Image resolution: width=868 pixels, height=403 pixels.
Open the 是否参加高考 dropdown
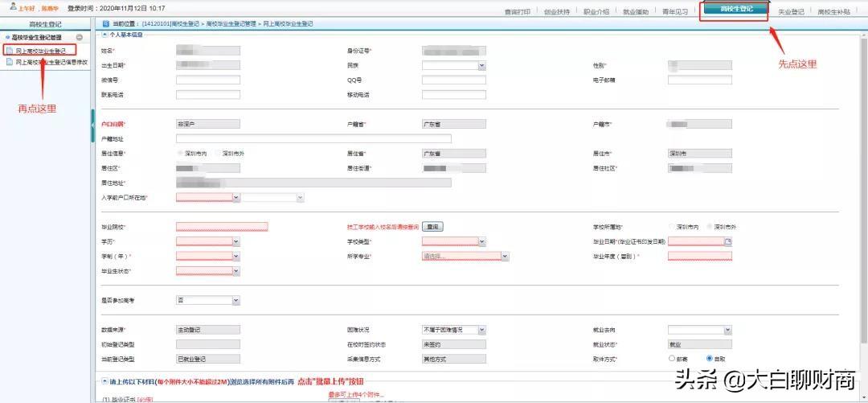[x=208, y=301]
